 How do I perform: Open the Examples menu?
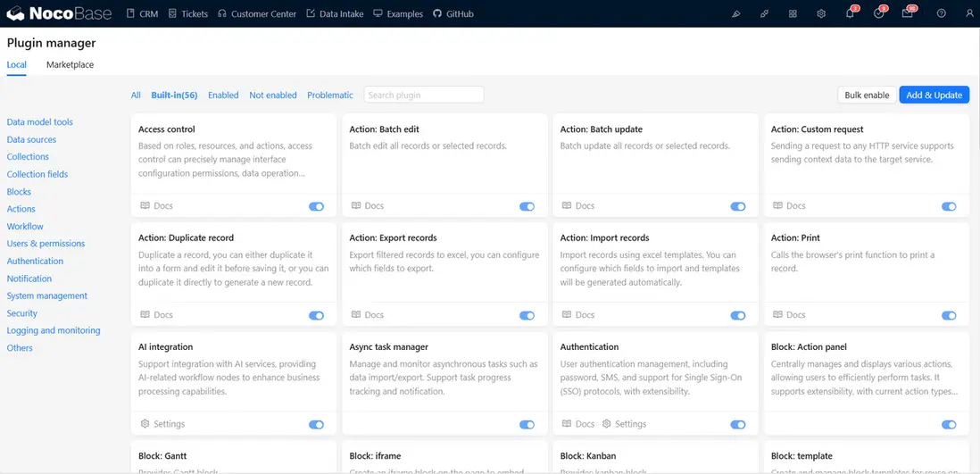pyautogui.click(x=398, y=13)
